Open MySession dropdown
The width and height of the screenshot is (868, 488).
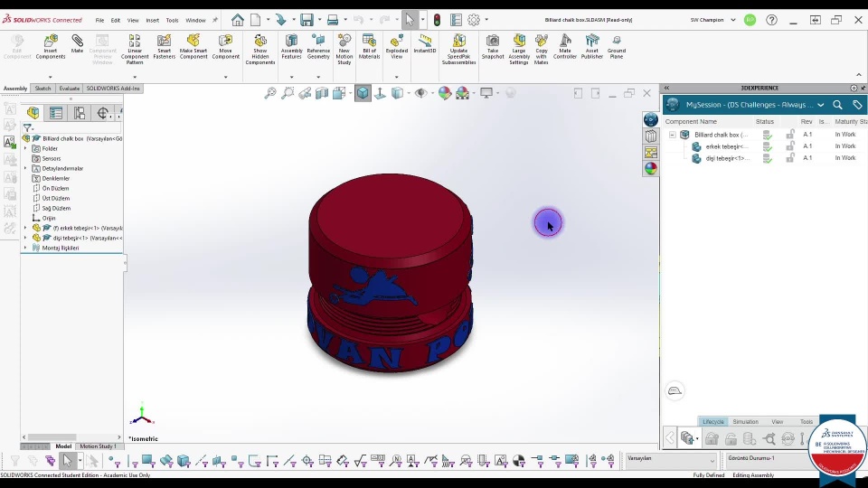coord(820,105)
